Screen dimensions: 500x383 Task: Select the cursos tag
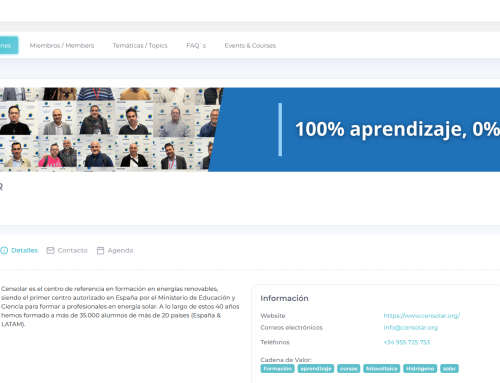pos(349,369)
